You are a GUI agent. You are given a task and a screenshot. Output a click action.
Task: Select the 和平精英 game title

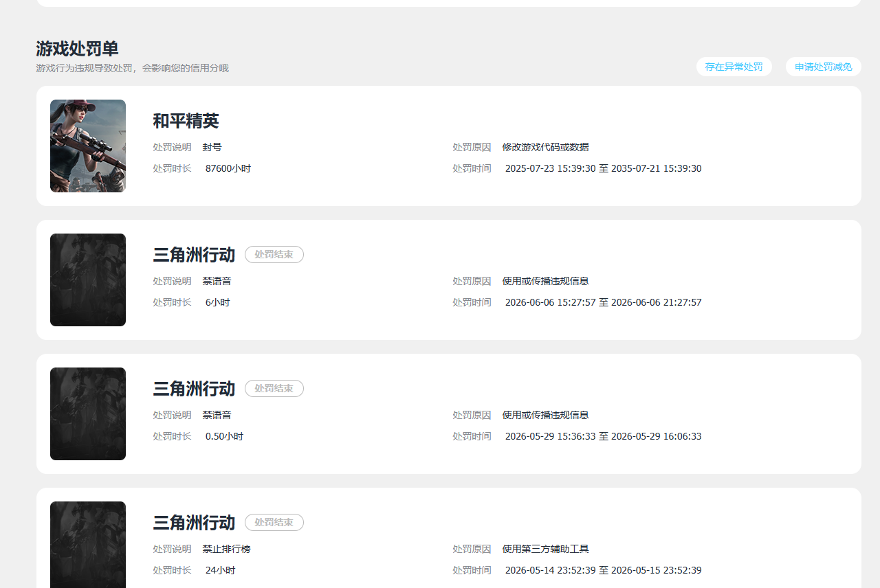[x=186, y=121]
